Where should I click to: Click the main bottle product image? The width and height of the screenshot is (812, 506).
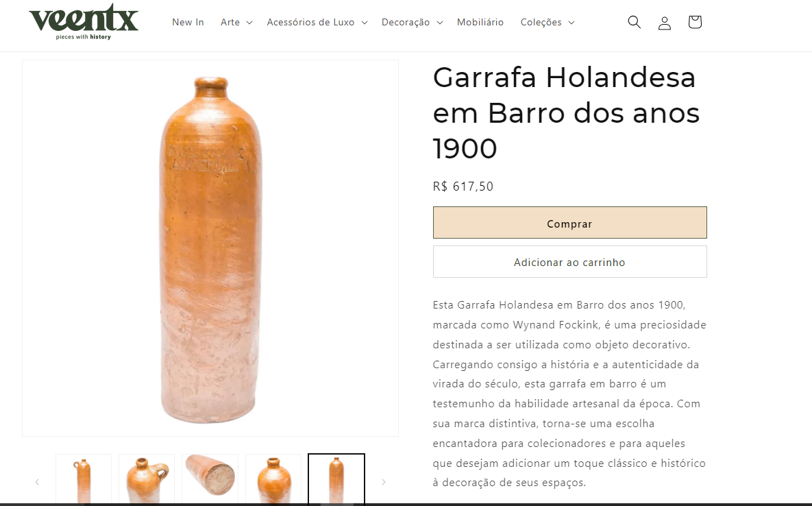(x=210, y=248)
